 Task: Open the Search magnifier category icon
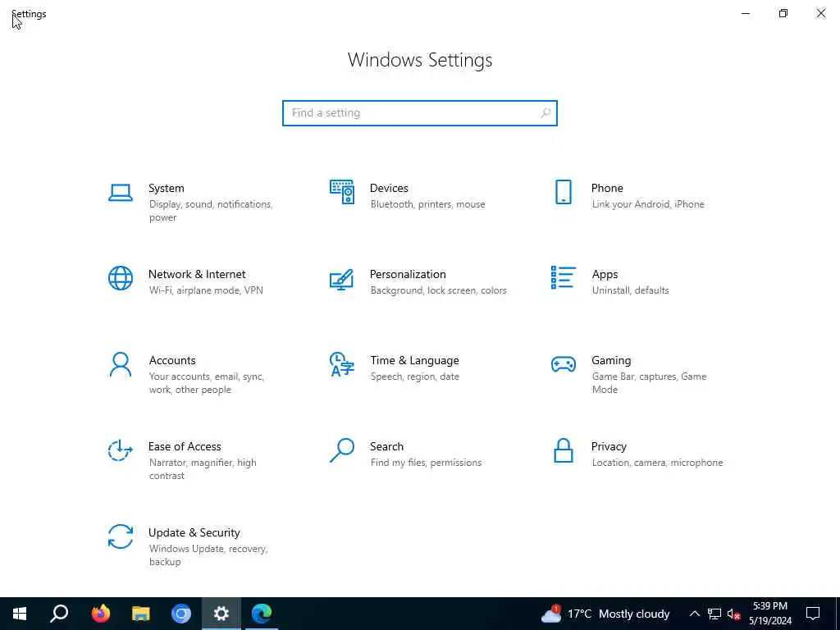pyautogui.click(x=342, y=450)
